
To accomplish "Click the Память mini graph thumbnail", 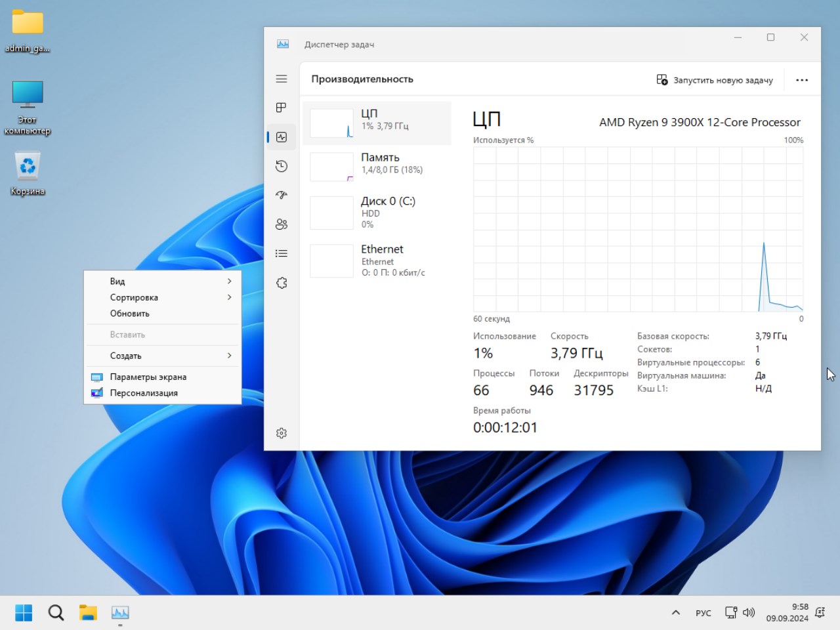I will point(331,167).
